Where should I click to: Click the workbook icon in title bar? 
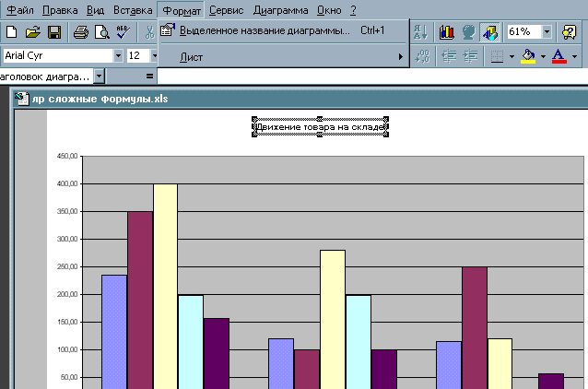[22, 99]
